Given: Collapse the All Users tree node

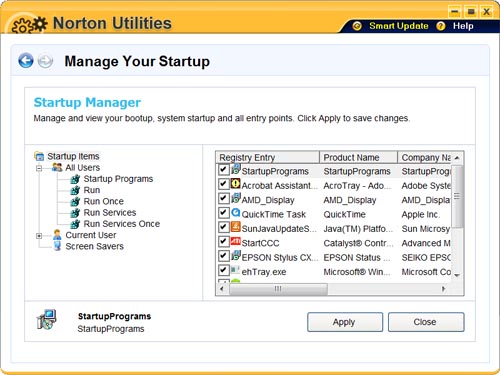Looking at the screenshot, I should click(x=39, y=168).
